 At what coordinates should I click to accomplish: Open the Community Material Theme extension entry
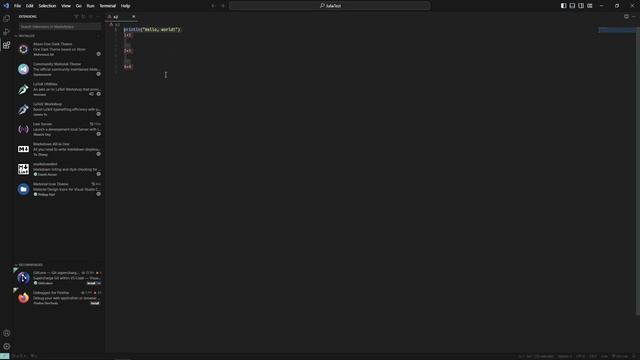[x=60, y=69]
